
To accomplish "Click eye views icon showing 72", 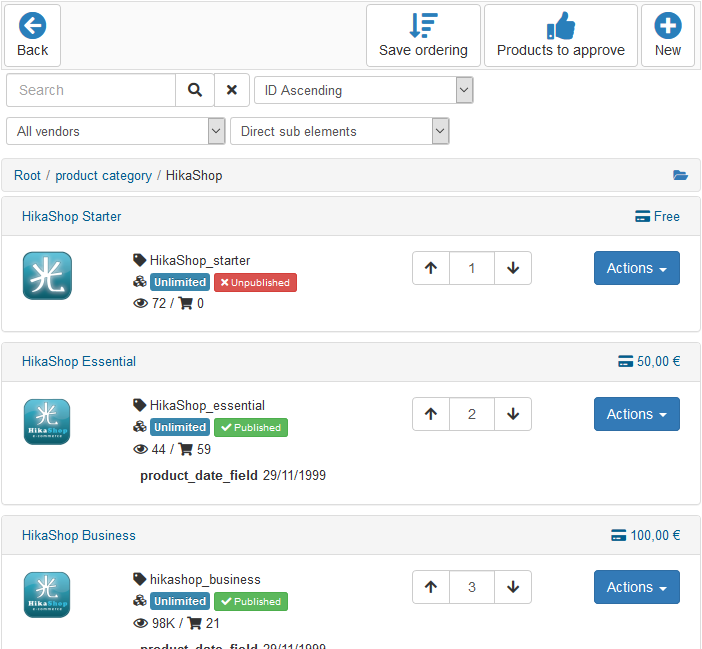I will 141,303.
